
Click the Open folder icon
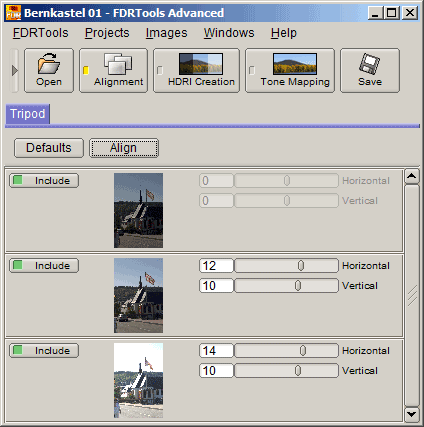(x=49, y=63)
